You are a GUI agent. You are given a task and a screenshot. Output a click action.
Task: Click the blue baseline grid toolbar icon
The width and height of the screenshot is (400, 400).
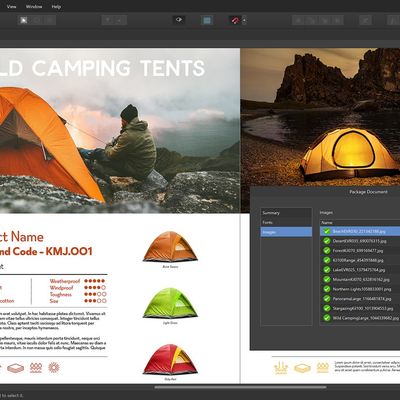coord(207,20)
